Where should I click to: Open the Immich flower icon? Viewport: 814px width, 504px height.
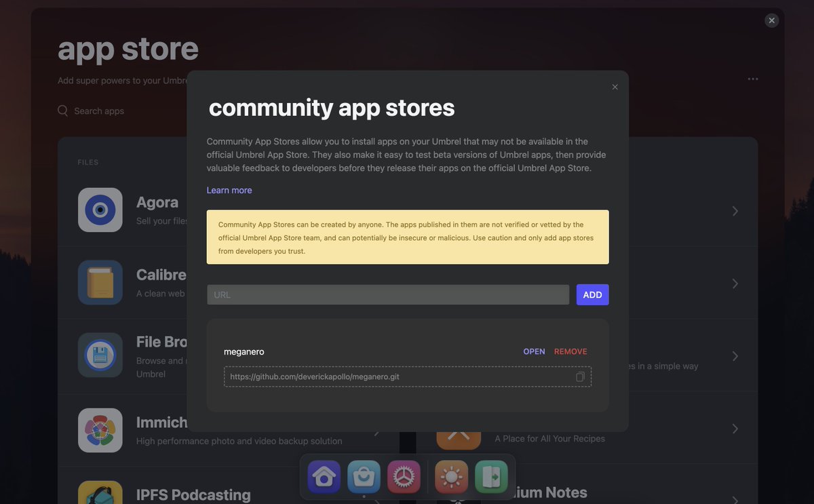[x=100, y=430]
